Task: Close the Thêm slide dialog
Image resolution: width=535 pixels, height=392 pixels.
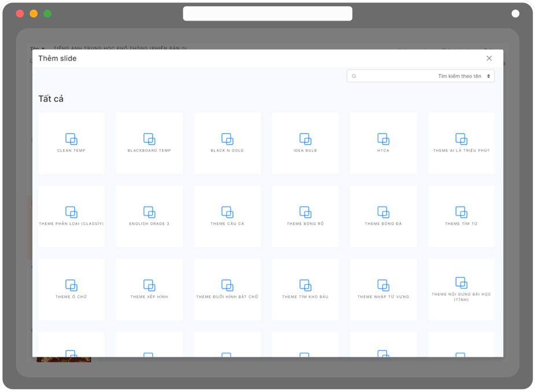Action: pyautogui.click(x=489, y=58)
